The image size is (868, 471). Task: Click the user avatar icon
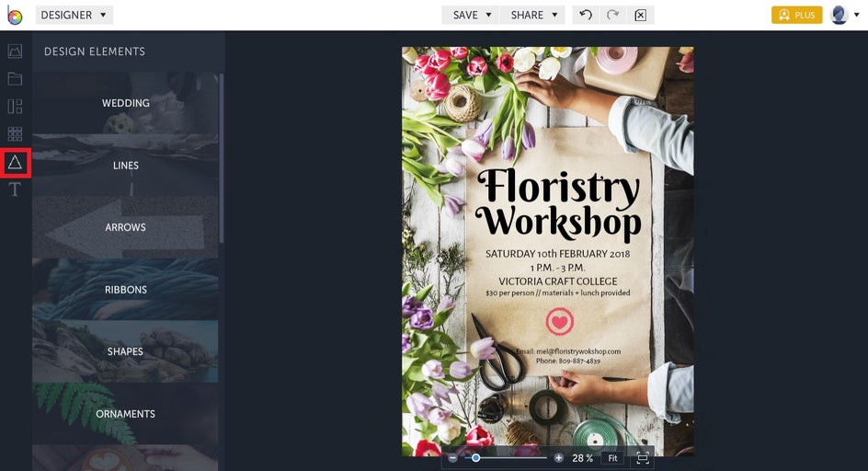839,15
